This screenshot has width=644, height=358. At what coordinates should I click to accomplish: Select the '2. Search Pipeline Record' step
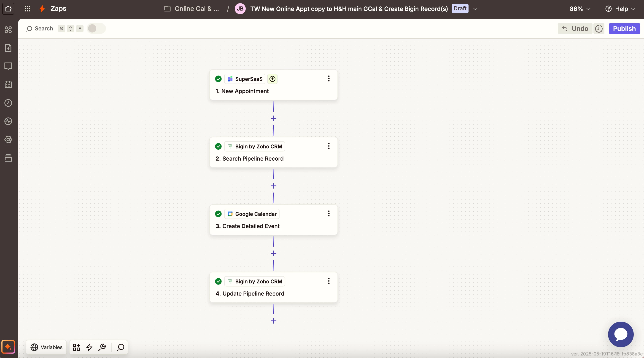[274, 153]
